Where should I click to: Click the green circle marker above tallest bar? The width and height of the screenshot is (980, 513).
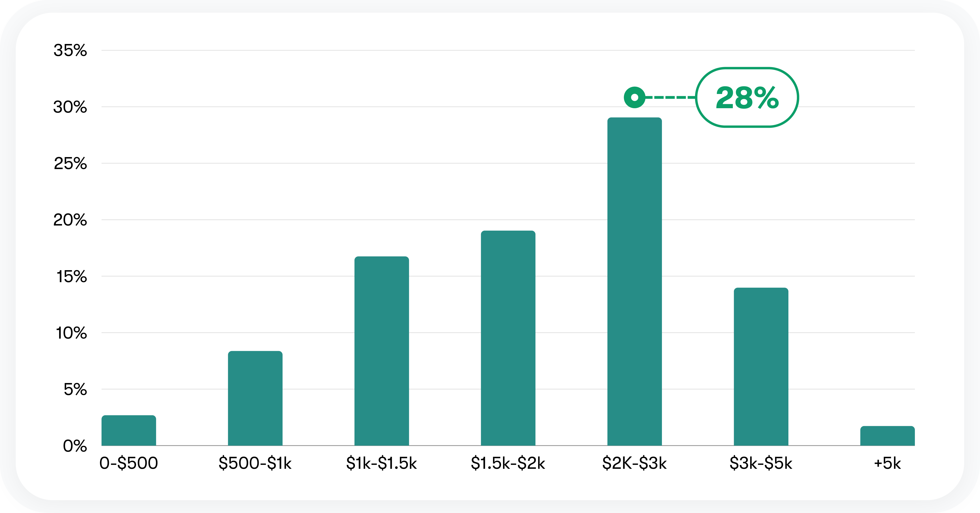coord(634,97)
